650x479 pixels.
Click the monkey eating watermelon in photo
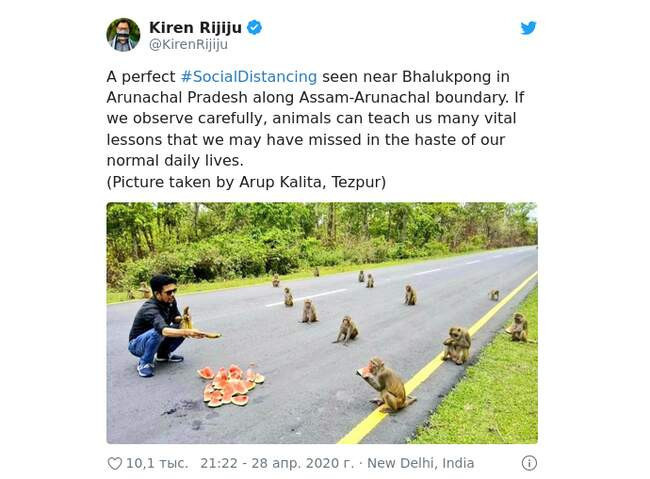click(386, 385)
